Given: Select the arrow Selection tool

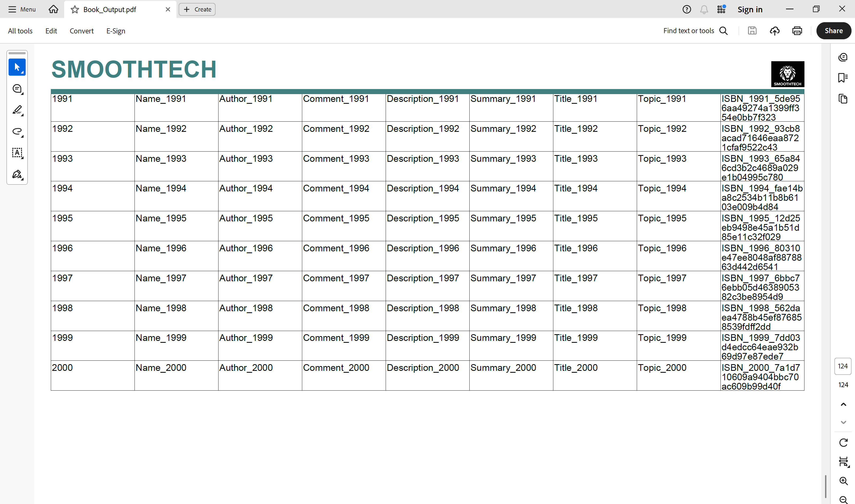Looking at the screenshot, I should click(17, 67).
